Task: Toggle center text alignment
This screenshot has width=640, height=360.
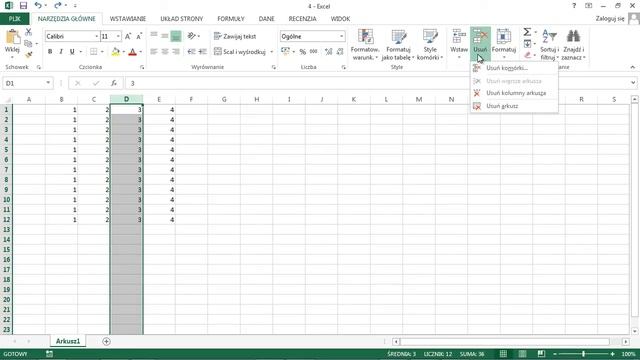Action: 165,51
